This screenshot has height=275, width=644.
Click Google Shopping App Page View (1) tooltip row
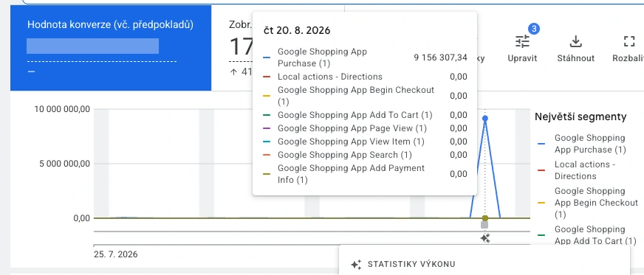(365, 128)
